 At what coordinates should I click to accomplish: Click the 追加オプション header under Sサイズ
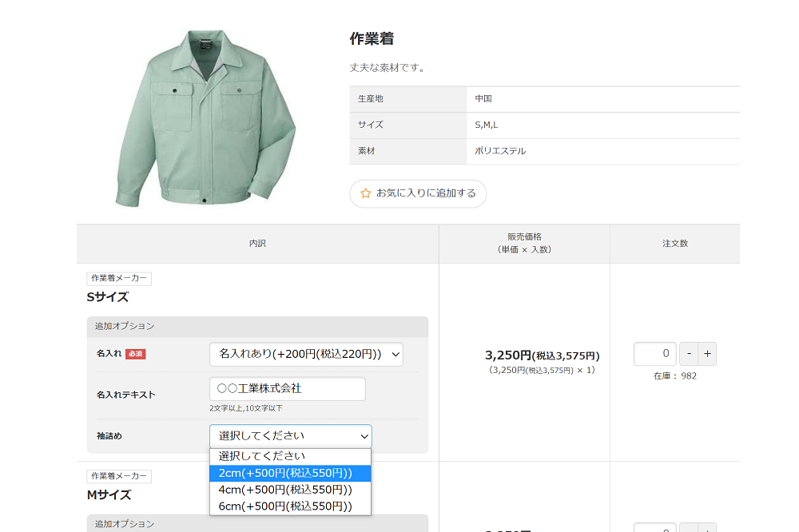click(x=258, y=326)
